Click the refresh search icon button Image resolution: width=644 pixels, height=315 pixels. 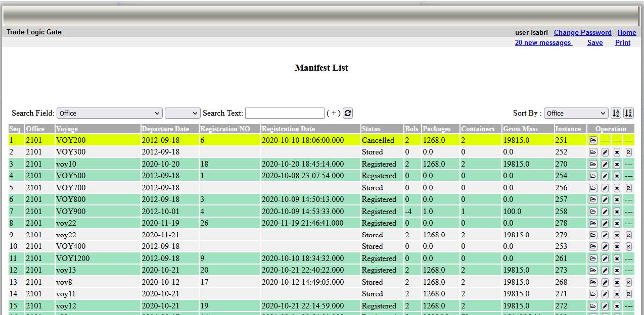[347, 113]
